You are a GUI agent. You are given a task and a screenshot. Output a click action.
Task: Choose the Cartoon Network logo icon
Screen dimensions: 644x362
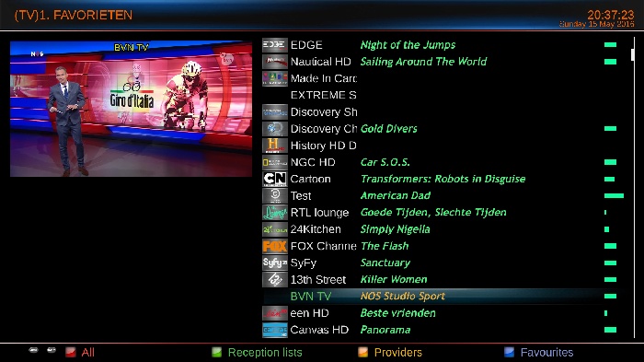[x=275, y=179]
